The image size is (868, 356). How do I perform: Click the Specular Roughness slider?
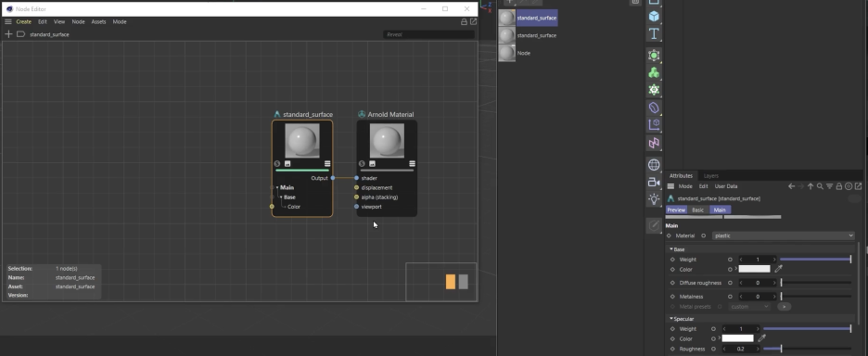(x=807, y=350)
